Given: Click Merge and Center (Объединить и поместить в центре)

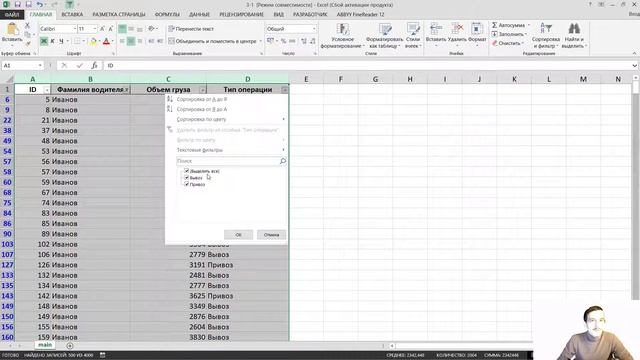Looking at the screenshot, I should 212,41.
